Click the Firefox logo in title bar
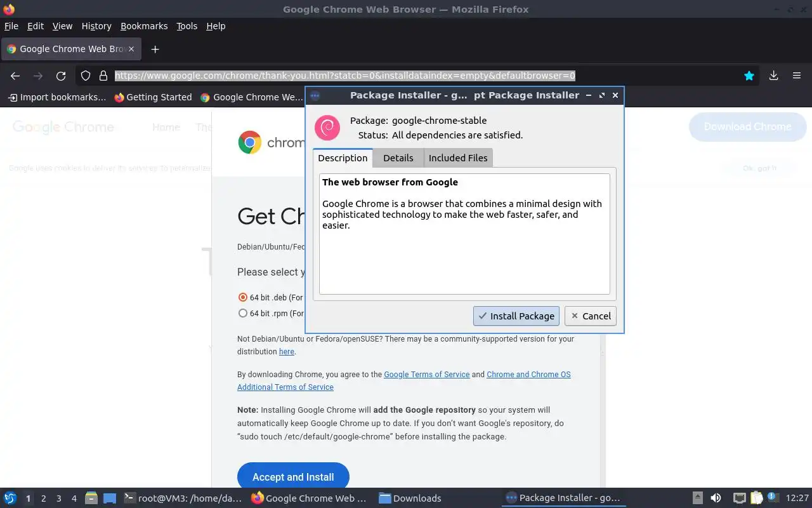This screenshot has height=508, width=812. pos(8,9)
